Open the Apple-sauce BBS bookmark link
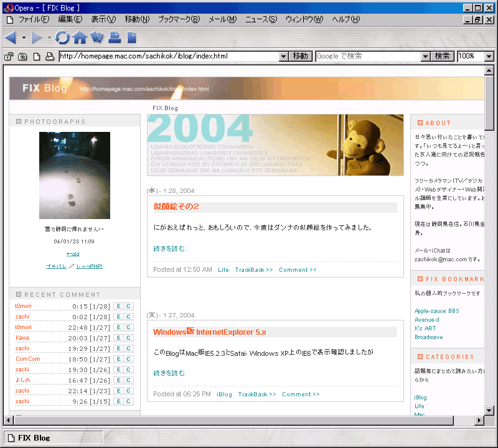 pos(437,311)
